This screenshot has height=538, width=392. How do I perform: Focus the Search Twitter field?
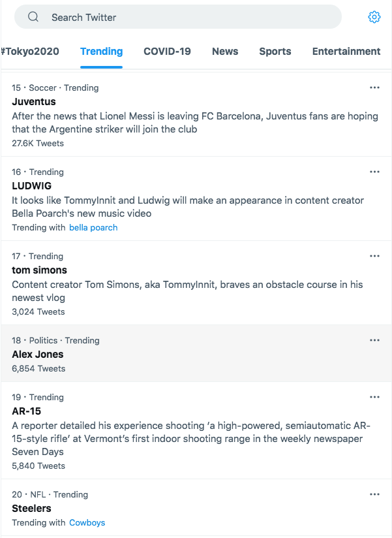tap(189, 17)
